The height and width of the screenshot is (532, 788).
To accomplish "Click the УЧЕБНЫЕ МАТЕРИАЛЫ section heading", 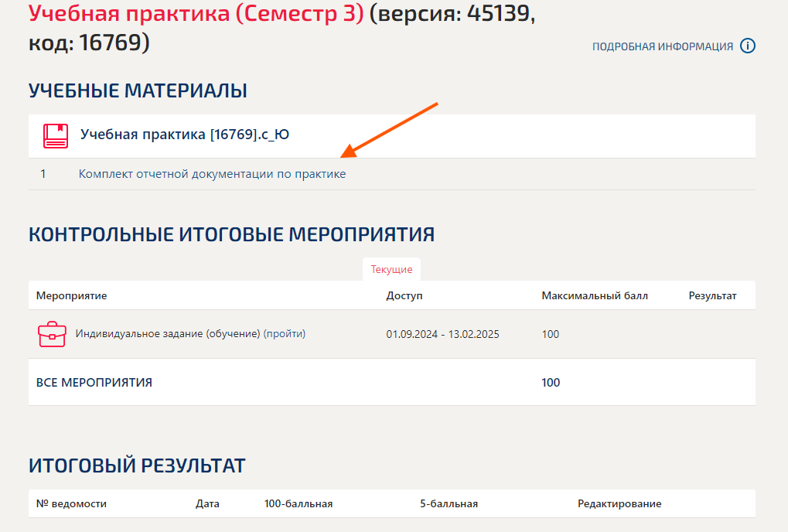I will (x=137, y=90).
